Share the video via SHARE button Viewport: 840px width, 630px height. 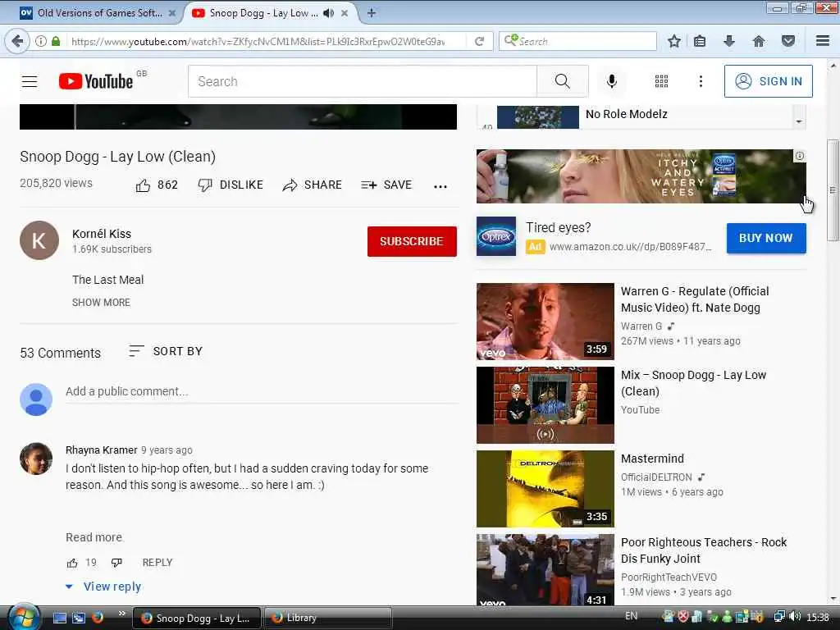[313, 185]
